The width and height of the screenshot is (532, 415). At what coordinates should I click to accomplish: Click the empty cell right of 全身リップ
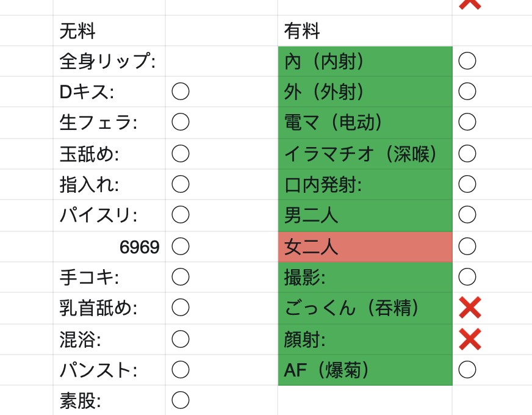[221, 61]
